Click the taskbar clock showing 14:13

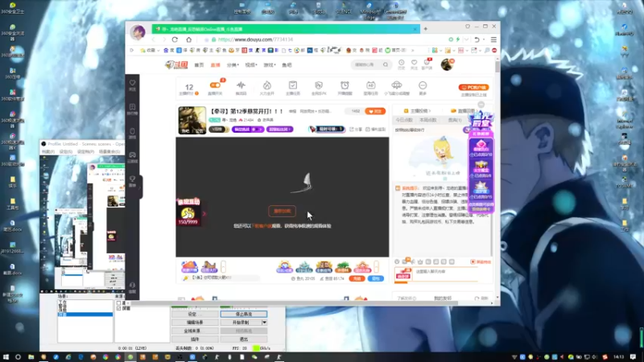pos(618,357)
